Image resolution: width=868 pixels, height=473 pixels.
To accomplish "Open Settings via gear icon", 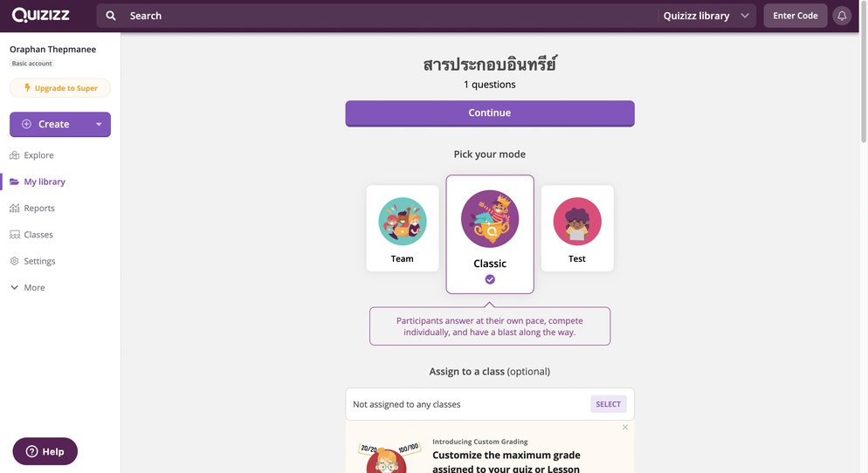I will point(14,261).
